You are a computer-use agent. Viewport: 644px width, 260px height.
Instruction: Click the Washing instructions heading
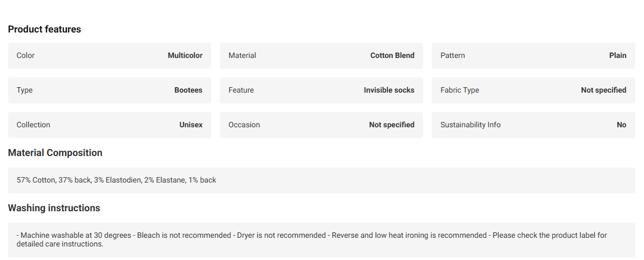pos(54,208)
